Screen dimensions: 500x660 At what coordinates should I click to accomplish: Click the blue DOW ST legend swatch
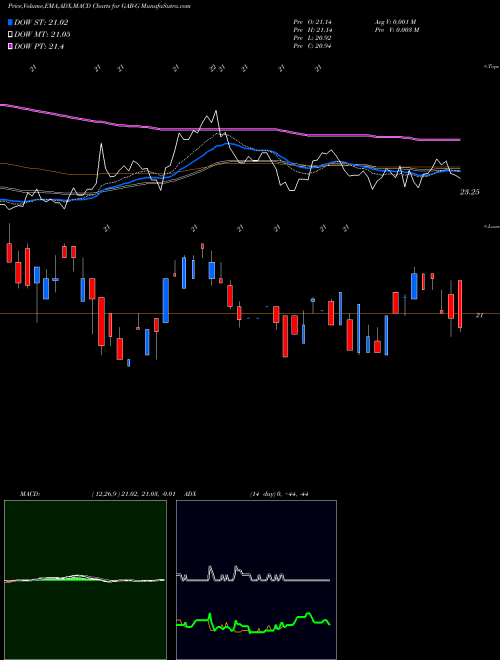point(10,22)
